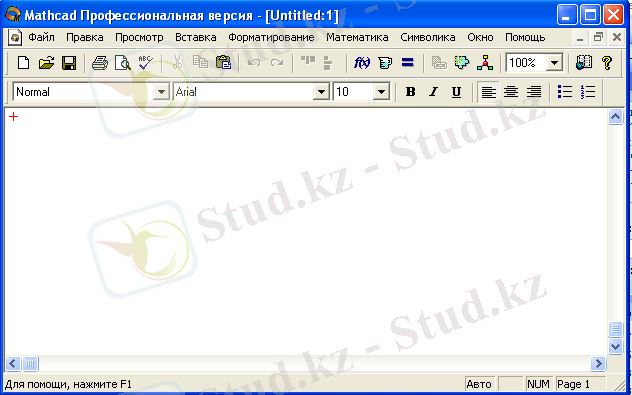The image size is (632, 395).
Task: Click the vertical scrollbar down arrow
Action: (x=615, y=346)
